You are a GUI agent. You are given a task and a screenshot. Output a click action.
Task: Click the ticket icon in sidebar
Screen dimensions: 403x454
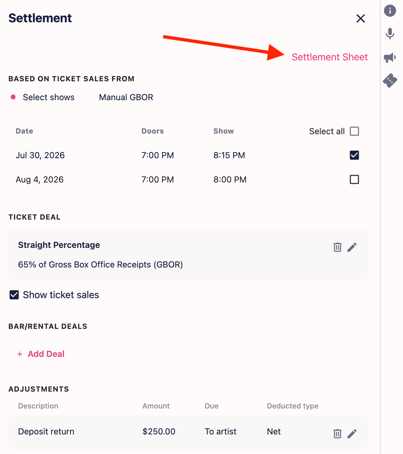390,80
